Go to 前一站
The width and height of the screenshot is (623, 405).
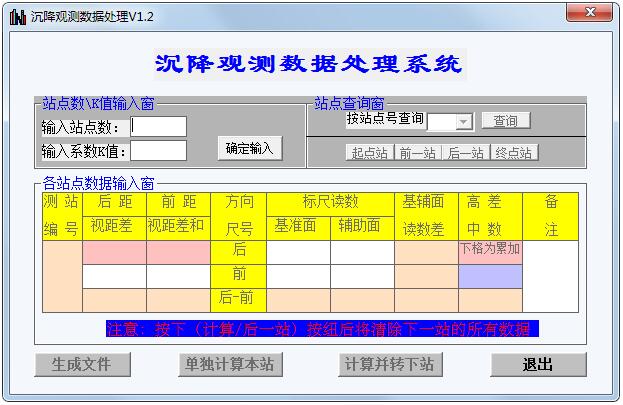(x=417, y=153)
